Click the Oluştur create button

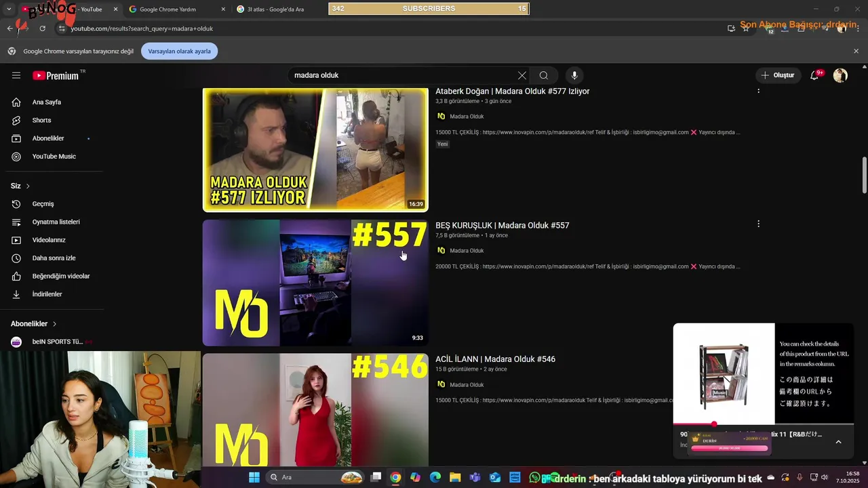click(777, 75)
